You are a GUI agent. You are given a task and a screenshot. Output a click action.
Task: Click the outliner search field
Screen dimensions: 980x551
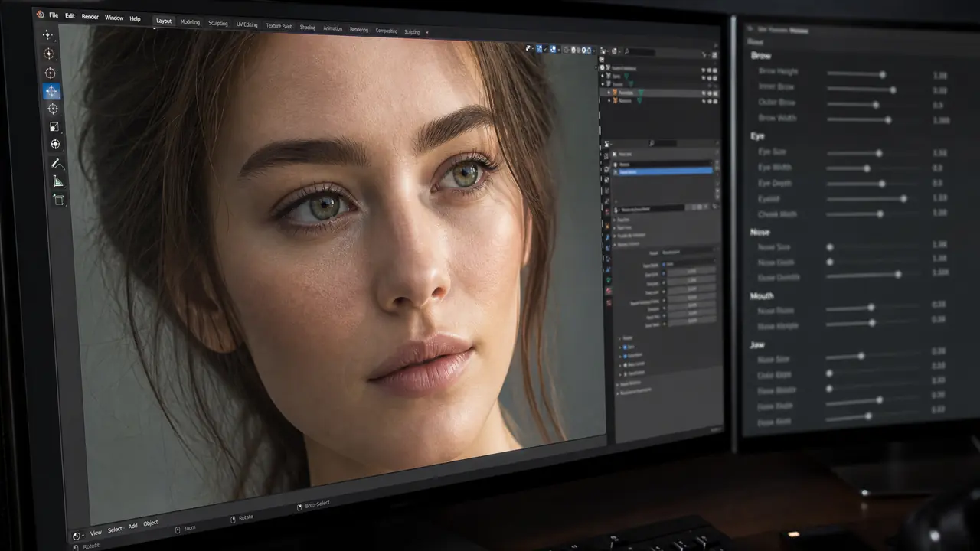[x=639, y=52]
